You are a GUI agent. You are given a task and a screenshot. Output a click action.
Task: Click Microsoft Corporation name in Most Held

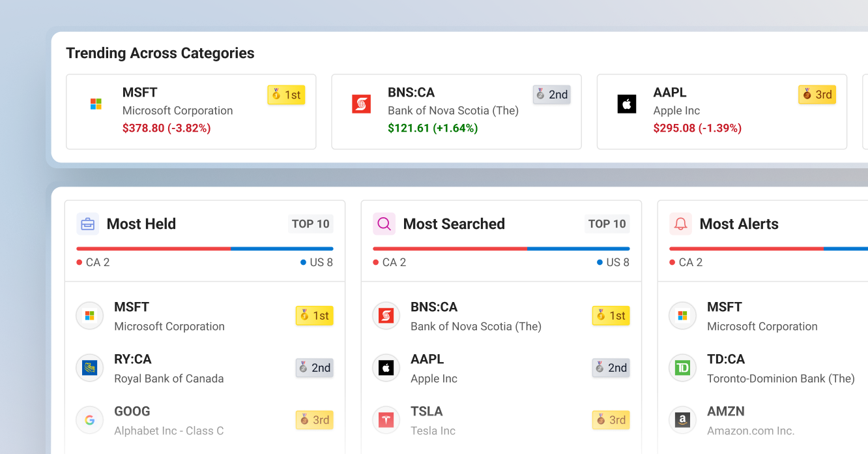pos(169,327)
